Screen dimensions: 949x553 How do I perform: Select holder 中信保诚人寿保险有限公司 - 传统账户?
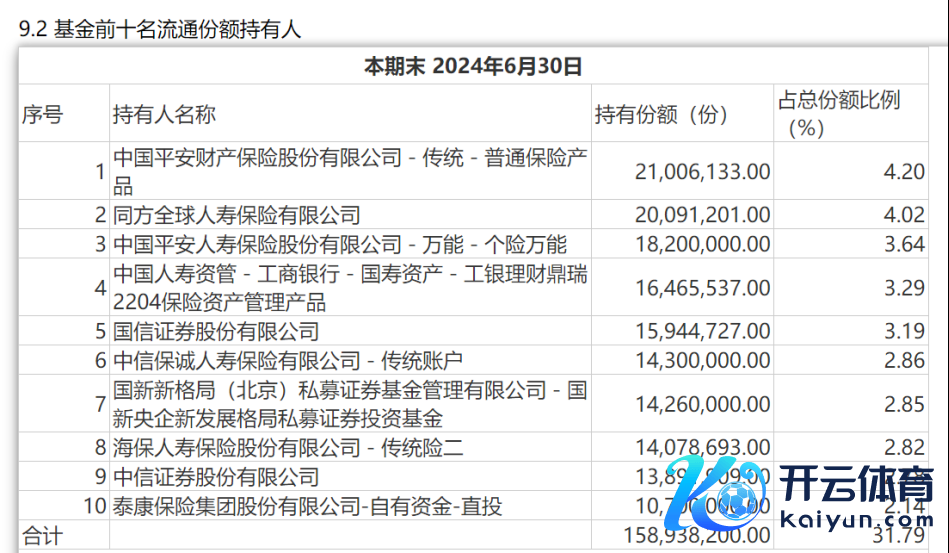pyautogui.click(x=288, y=361)
